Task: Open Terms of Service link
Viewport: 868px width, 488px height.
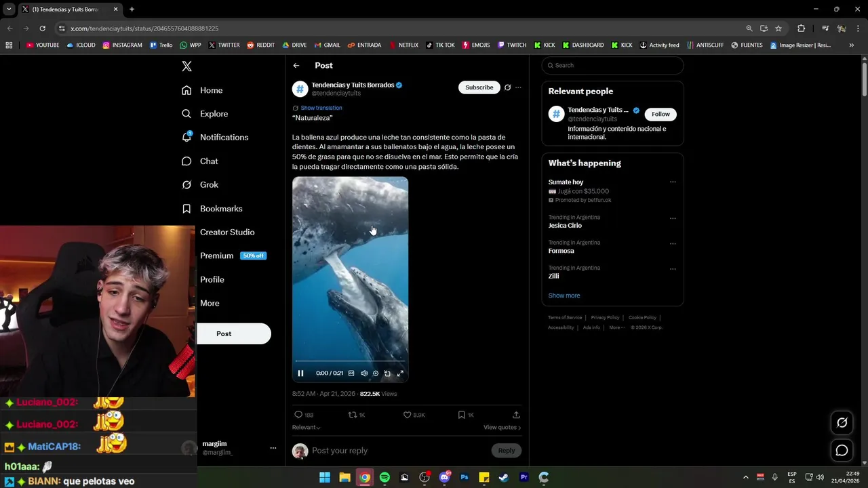Action: (x=565, y=318)
